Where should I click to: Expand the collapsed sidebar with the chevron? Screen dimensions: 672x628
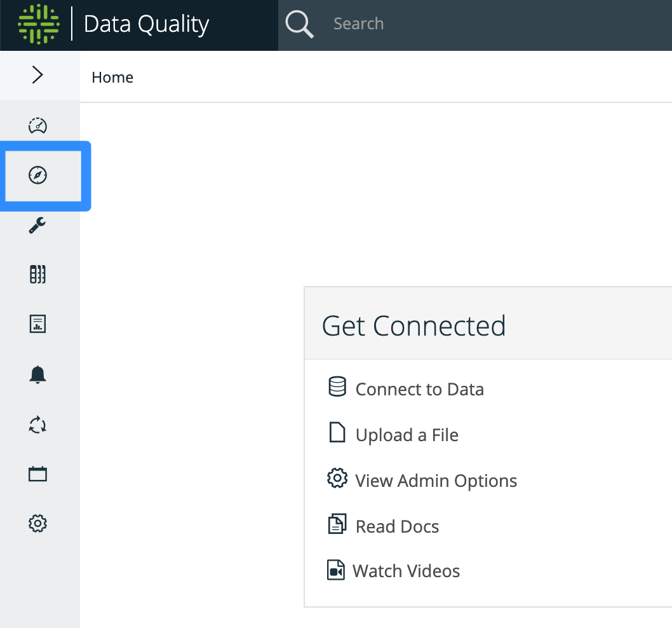[x=38, y=75]
